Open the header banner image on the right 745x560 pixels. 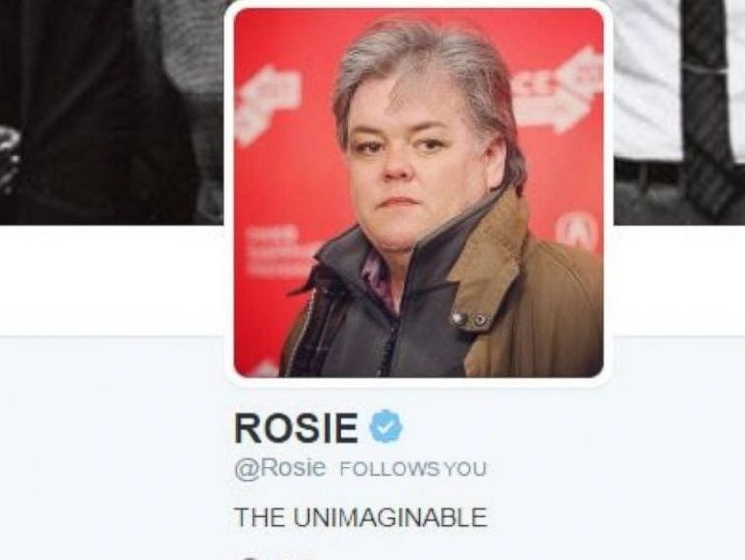coord(679,112)
